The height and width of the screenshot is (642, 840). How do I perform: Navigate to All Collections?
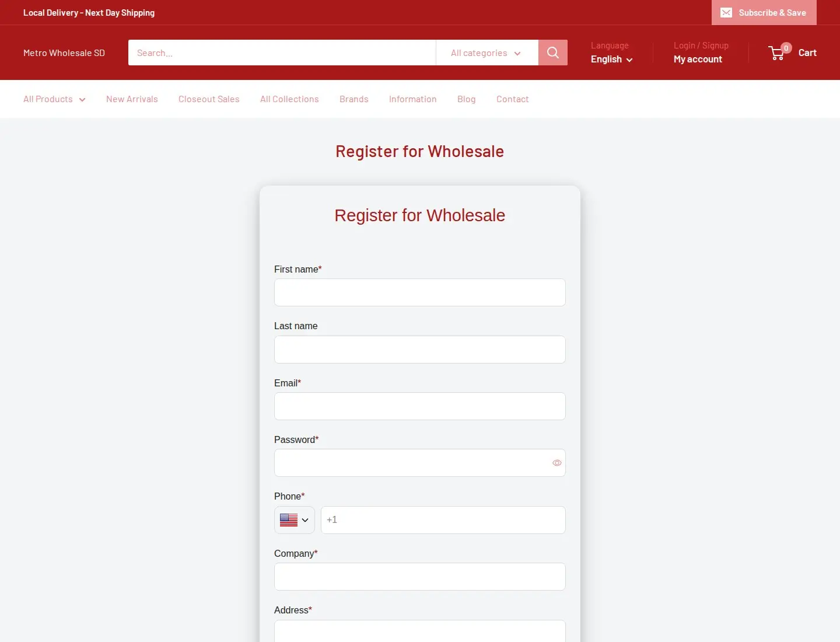coord(289,99)
